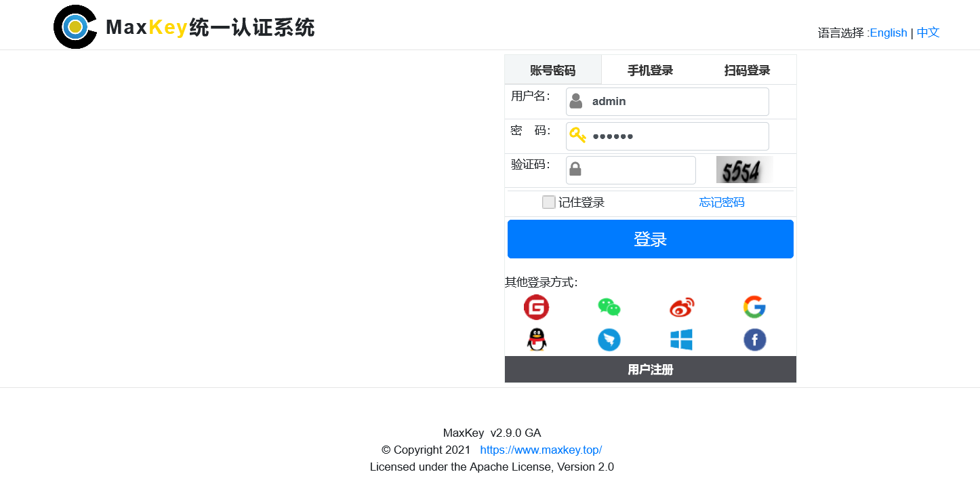Image resolution: width=980 pixels, height=491 pixels.
Task: Click the MaxKey logo in header
Action: (x=75, y=27)
